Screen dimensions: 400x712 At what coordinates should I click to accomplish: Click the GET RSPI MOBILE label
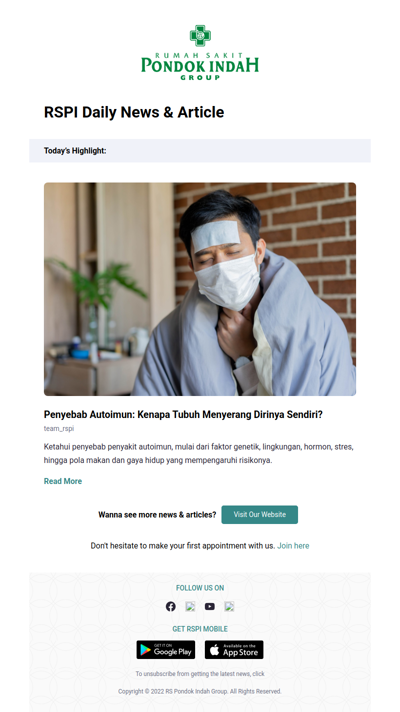pos(200,629)
